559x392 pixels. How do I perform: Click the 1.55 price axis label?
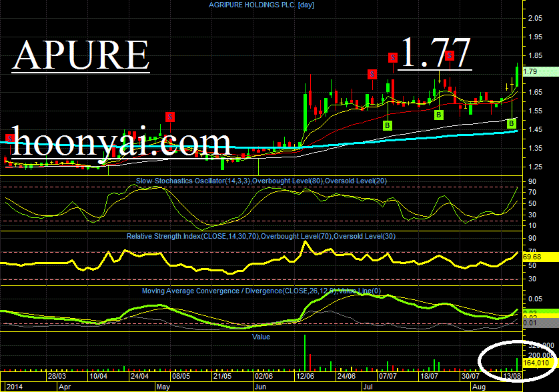coord(535,111)
